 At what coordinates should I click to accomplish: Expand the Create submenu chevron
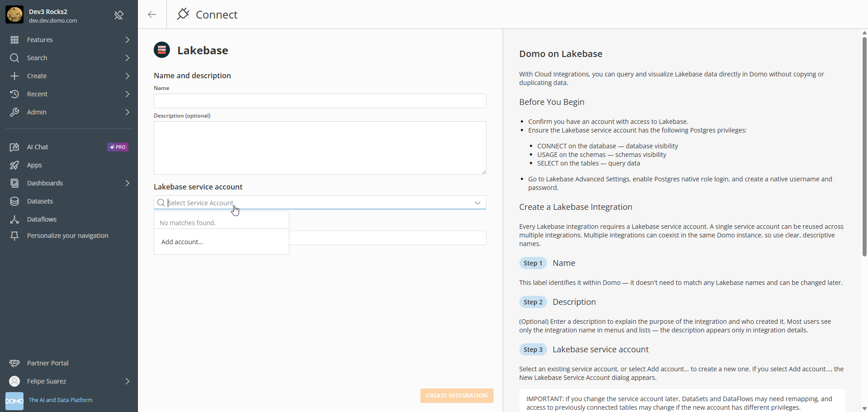(x=127, y=76)
